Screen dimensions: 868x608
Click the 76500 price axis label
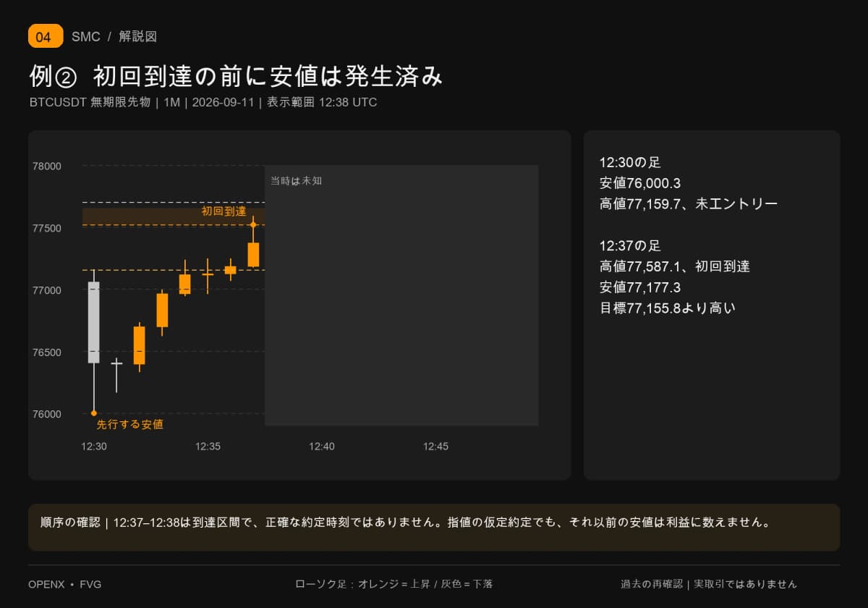[47, 352]
